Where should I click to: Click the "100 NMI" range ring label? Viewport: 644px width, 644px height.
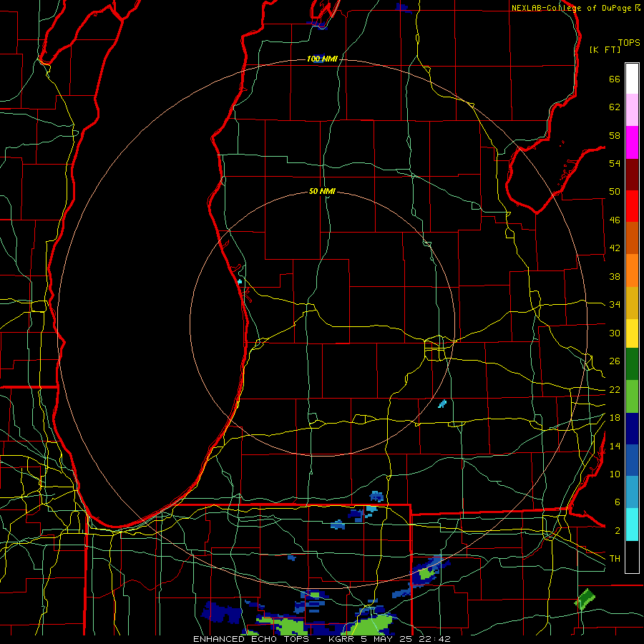(x=322, y=59)
